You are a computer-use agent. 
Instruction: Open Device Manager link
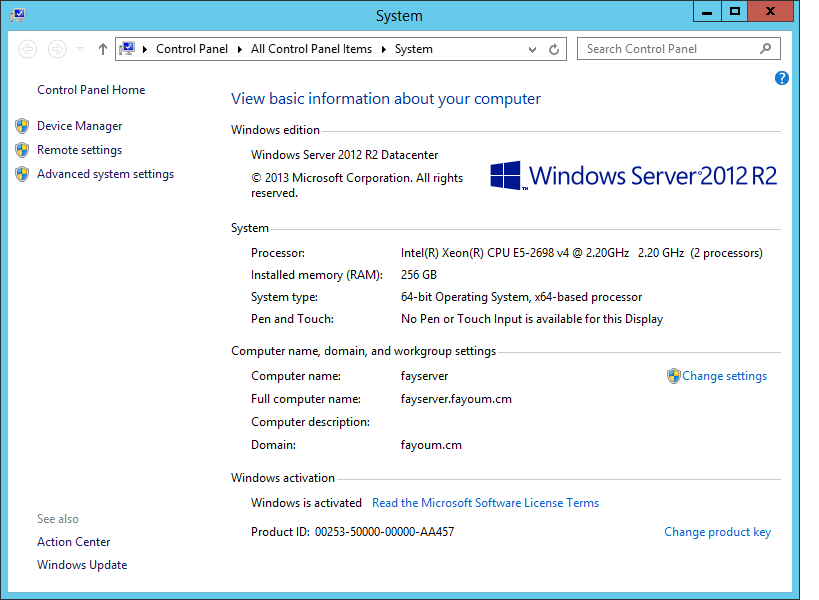(79, 126)
